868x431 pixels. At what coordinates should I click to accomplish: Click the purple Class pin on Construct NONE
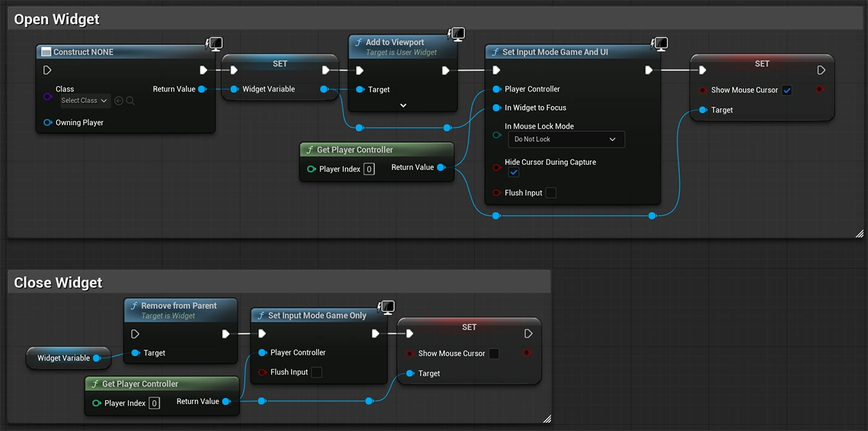pyautogui.click(x=47, y=96)
